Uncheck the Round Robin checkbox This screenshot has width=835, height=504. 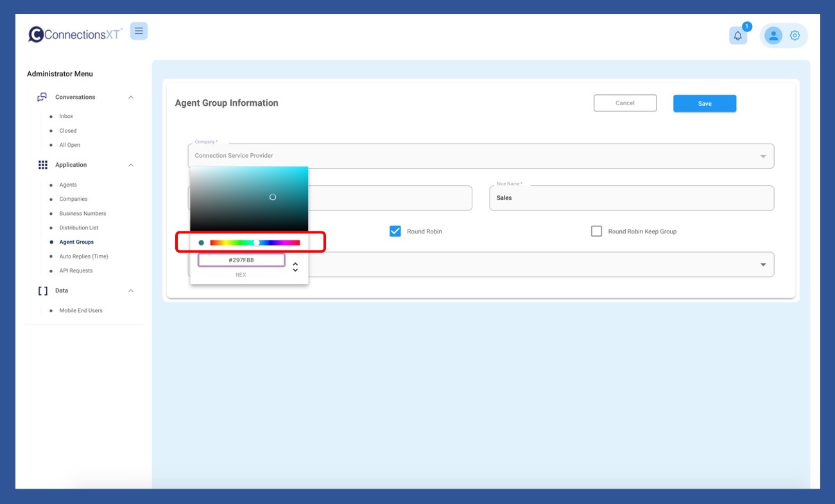point(395,231)
